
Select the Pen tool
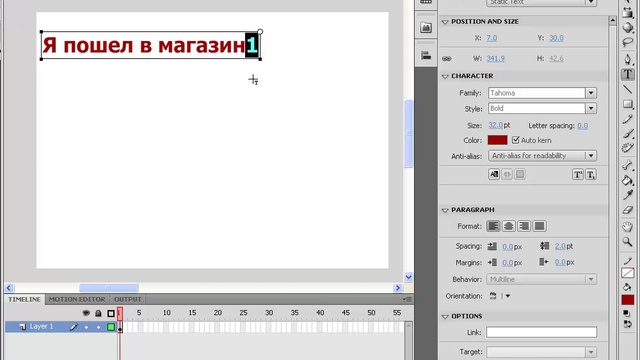click(x=627, y=60)
